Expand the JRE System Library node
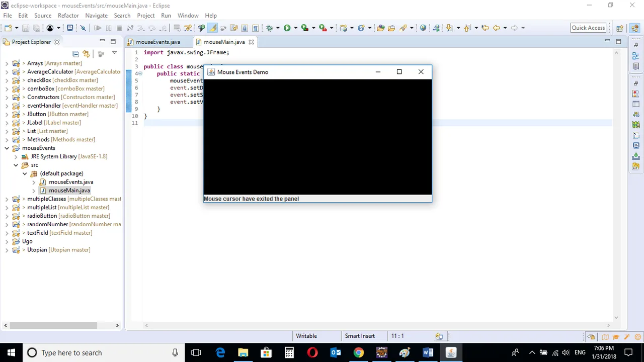The height and width of the screenshot is (362, 644). [x=16, y=156]
